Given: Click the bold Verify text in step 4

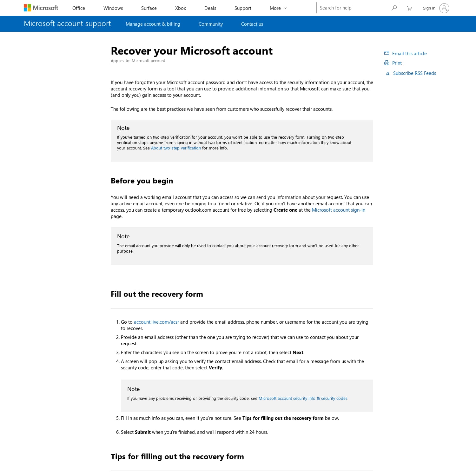Looking at the screenshot, I should (x=215, y=368).
